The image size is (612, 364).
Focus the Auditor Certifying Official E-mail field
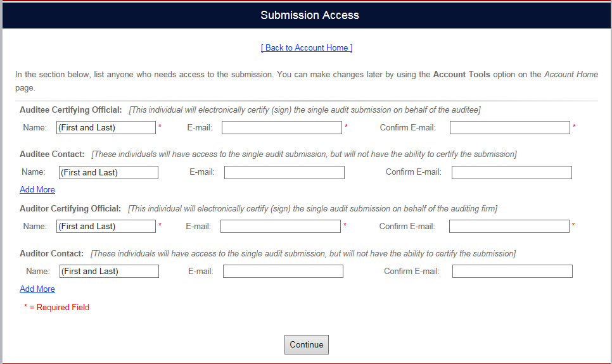(x=280, y=227)
